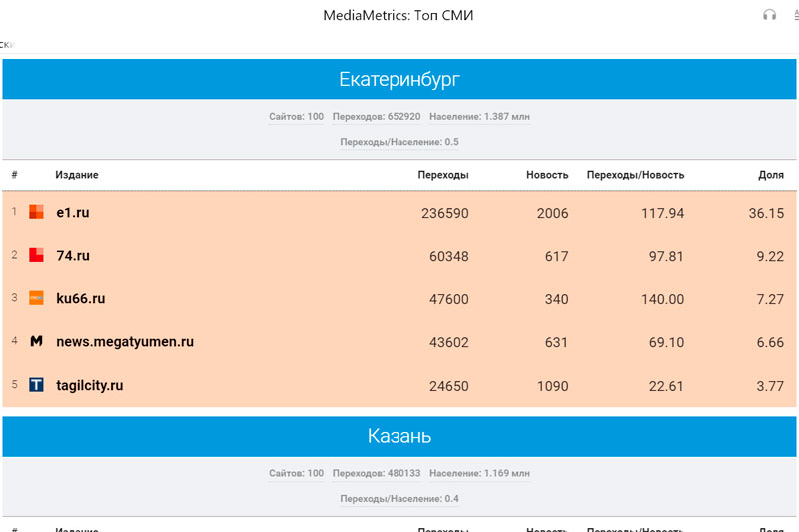Click the 69.10 value in news.megatyumen.ru row
The width and height of the screenshot is (799, 532).
point(666,342)
